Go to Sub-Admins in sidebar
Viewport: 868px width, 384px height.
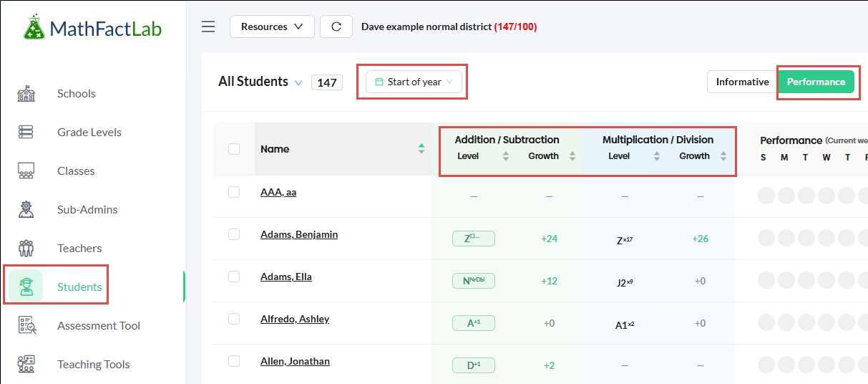pos(87,210)
